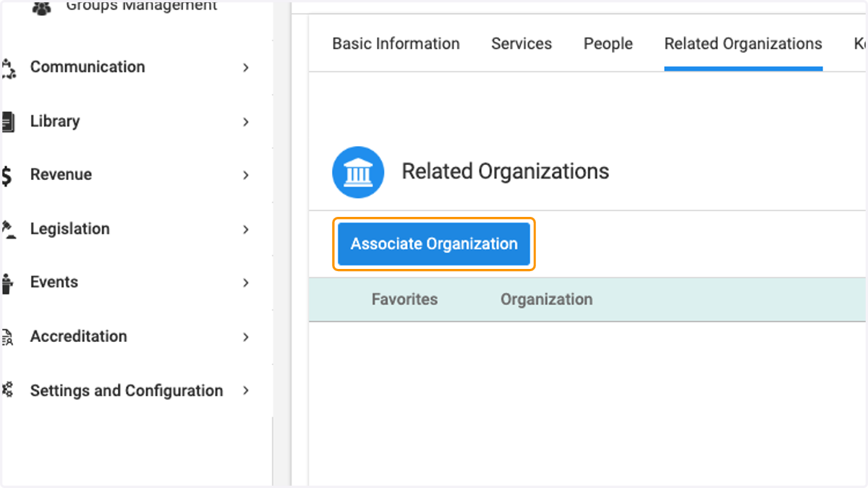Click the Favorites column header
The height and width of the screenshot is (488, 868).
pos(404,299)
